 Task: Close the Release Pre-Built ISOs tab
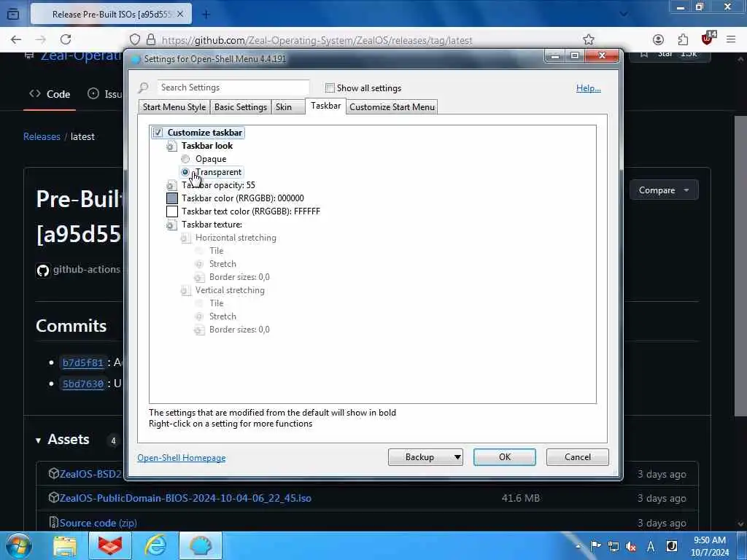coord(180,15)
